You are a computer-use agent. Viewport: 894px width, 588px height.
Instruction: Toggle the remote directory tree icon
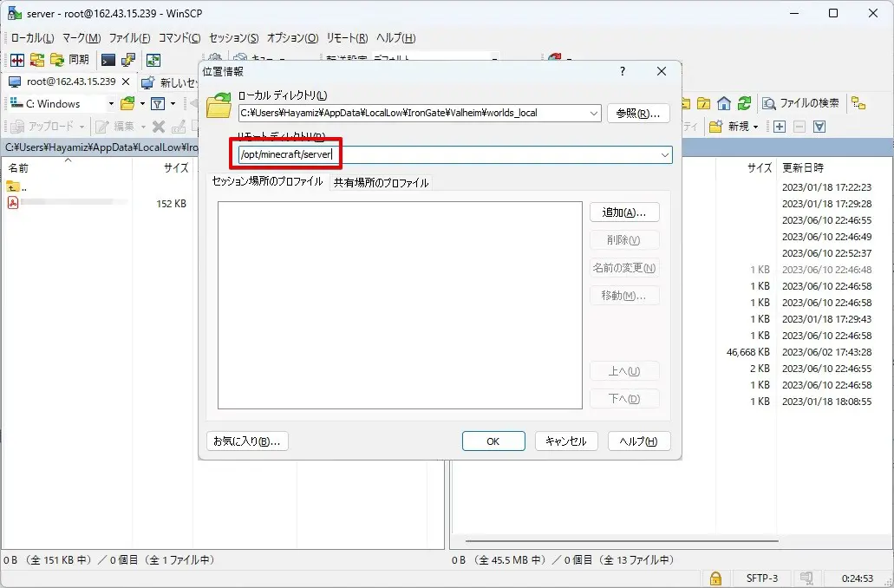[x=858, y=103]
